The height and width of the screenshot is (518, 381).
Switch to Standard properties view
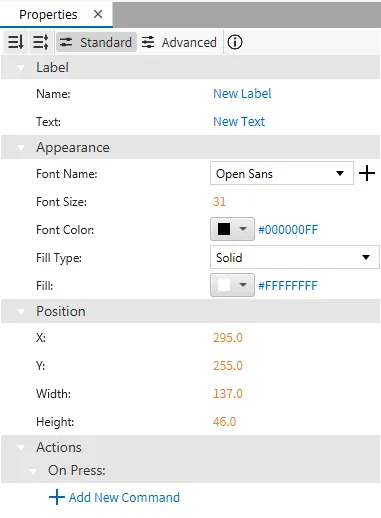pyautogui.click(x=96, y=42)
